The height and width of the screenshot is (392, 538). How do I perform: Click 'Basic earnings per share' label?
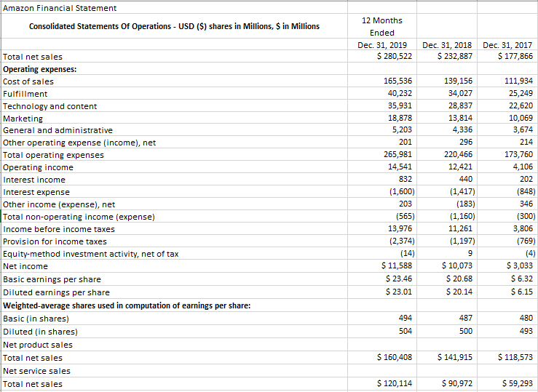(x=52, y=279)
